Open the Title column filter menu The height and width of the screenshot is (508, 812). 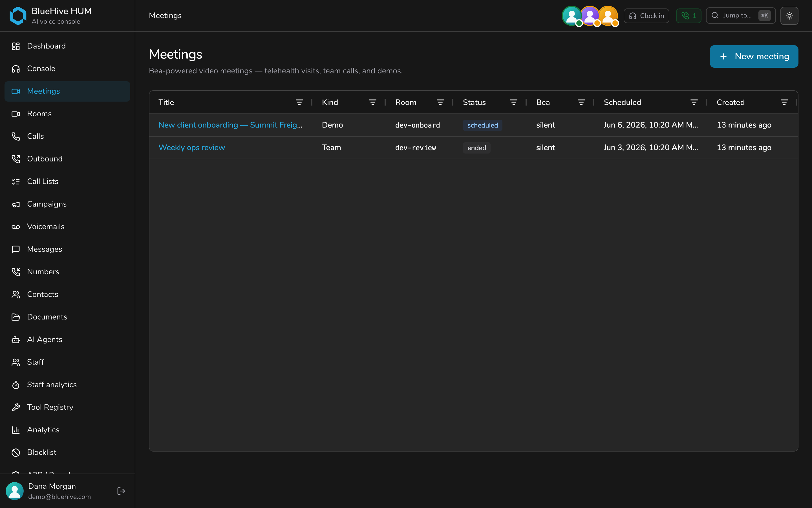(299, 102)
